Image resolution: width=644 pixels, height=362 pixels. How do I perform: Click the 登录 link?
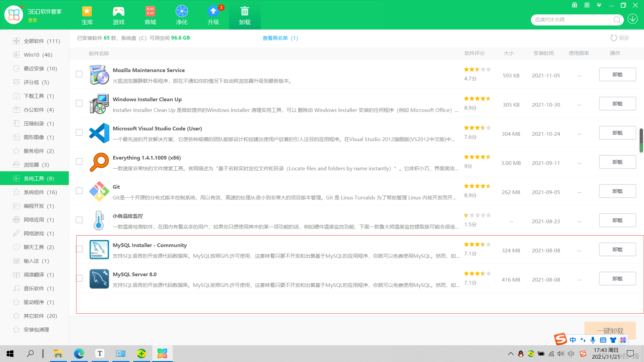(33, 20)
